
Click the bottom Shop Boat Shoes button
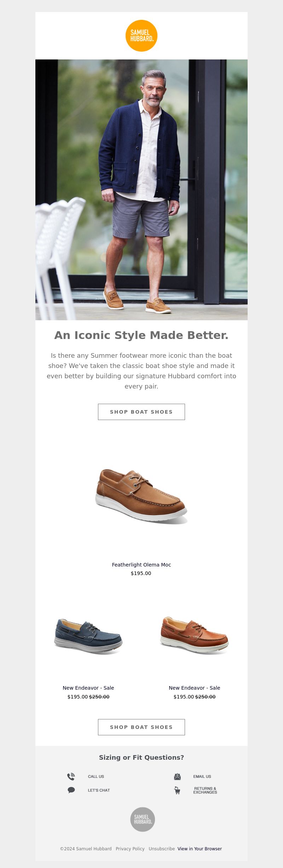141,727
